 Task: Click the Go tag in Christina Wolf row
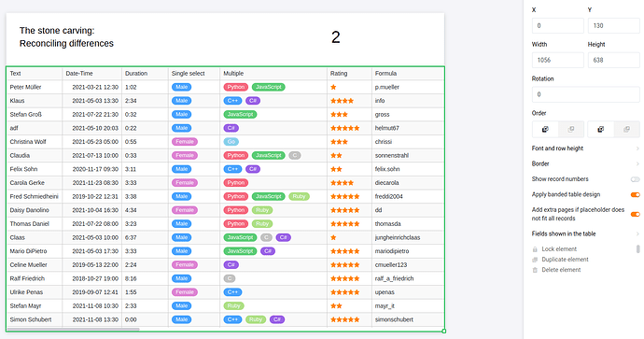click(x=231, y=142)
